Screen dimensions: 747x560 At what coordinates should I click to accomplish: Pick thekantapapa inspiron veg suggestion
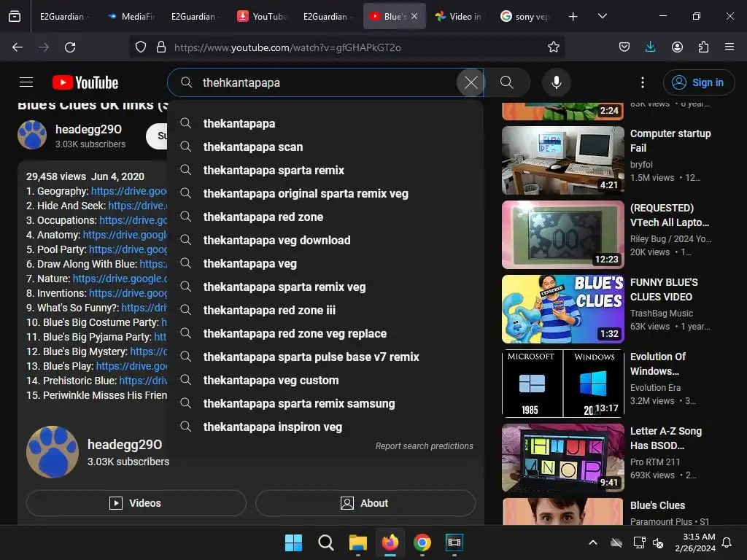pyautogui.click(x=325, y=427)
